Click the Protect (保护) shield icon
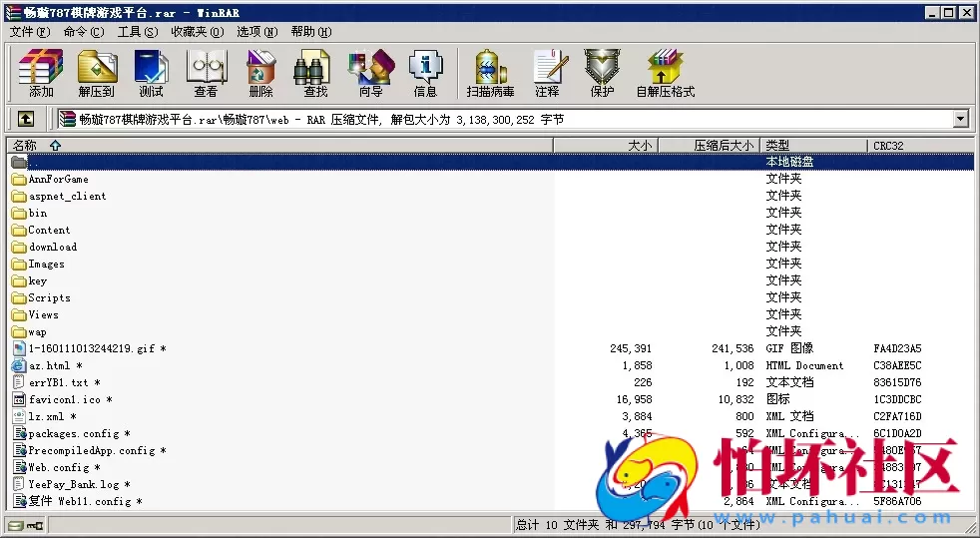Viewport: 980px width, 538px height. (x=602, y=73)
